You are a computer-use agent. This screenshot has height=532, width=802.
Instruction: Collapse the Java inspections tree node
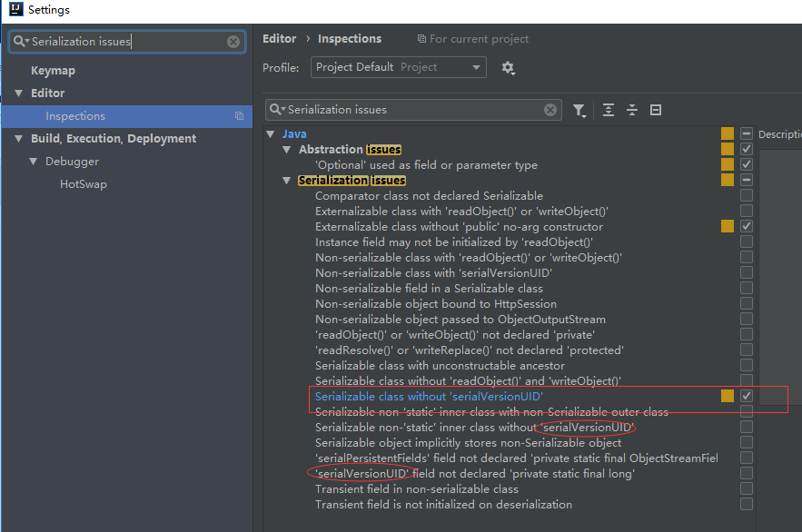[x=270, y=133]
